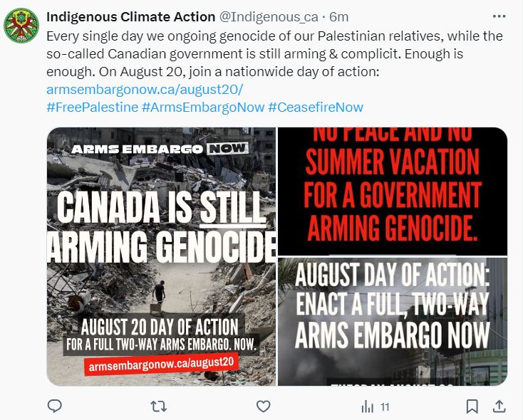The image size is (523, 420).
Task: Click the reply speech bubble icon
Action: click(55, 406)
